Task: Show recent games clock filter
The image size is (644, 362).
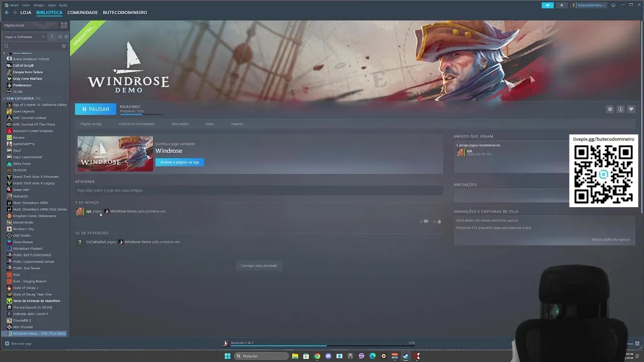Action: tap(60, 37)
